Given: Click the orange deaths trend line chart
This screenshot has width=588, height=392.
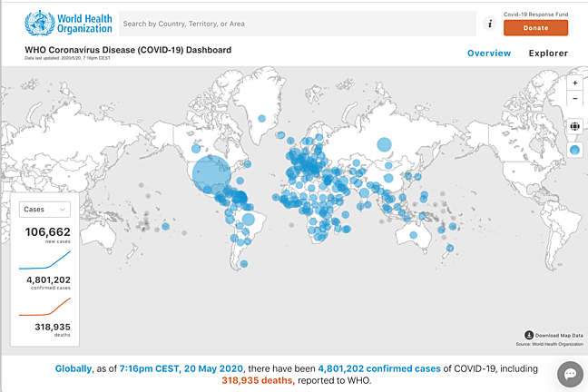Looking at the screenshot, I should click(x=44, y=303).
